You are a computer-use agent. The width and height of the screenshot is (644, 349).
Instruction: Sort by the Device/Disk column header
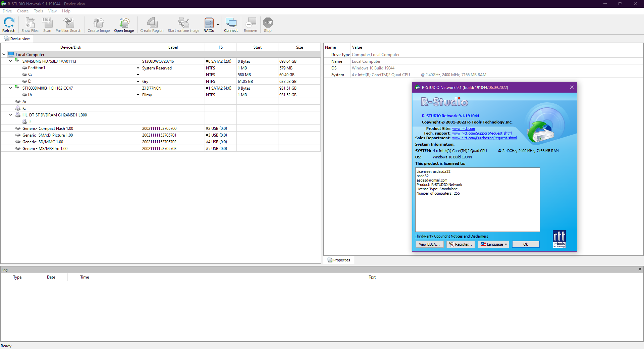tap(71, 47)
